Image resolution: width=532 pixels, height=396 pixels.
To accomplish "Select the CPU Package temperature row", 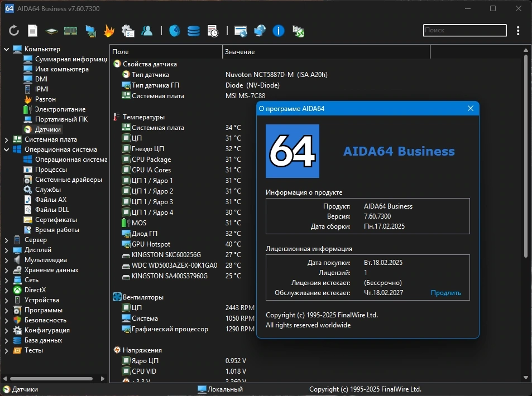I will (183, 160).
